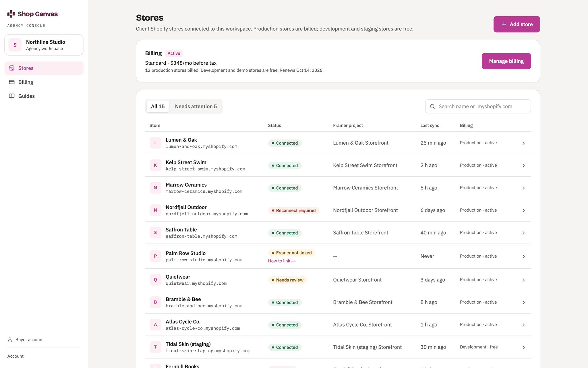This screenshot has height=368, width=588.
Task: Click the Billing card icon in sidebar
Action: pyautogui.click(x=12, y=82)
